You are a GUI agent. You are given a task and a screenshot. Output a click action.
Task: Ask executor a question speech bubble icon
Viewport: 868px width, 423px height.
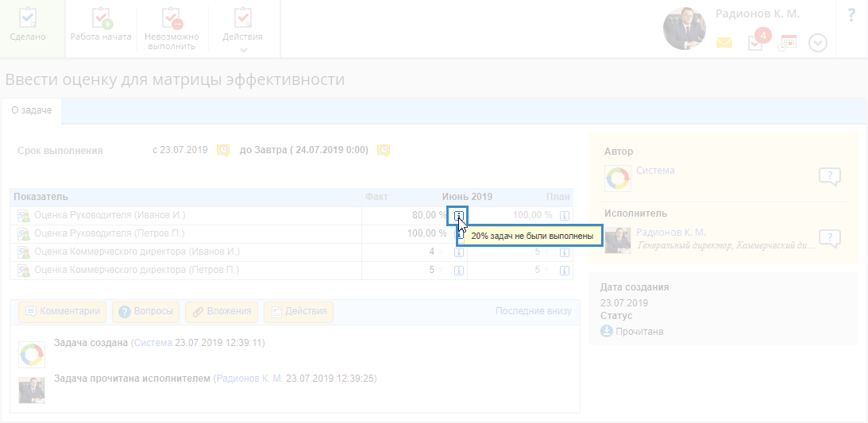click(830, 239)
